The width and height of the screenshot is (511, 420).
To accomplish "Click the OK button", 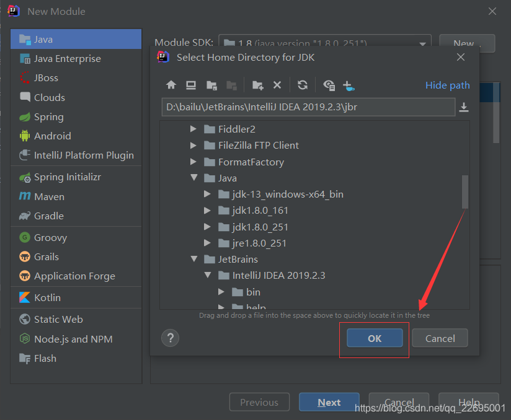I will pos(375,338).
